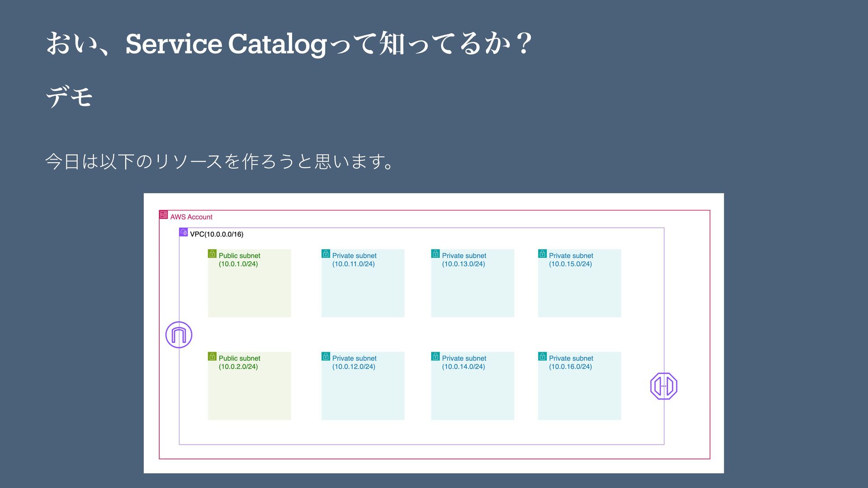This screenshot has width=868, height=488.
Task: Click the green lock icon of subnet 10.0.2.0/24
Action: pos(212,357)
